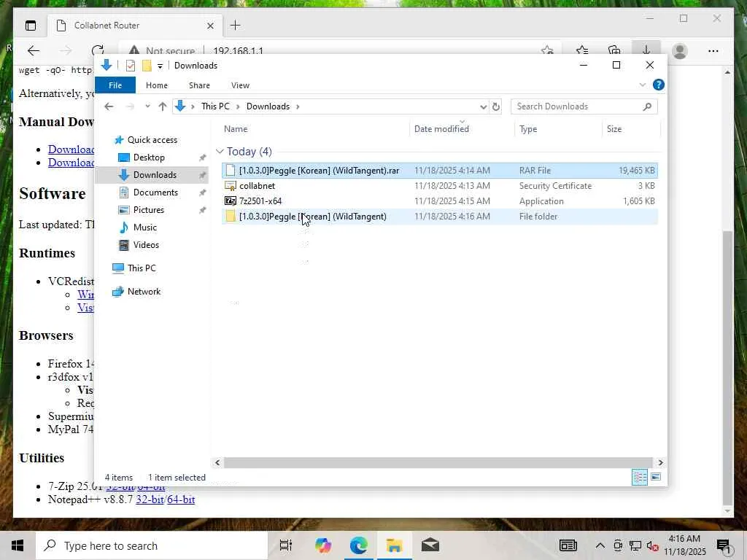Screen dimensions: 747x560
Task: Open Videos in navigation pane
Action: click(x=146, y=245)
